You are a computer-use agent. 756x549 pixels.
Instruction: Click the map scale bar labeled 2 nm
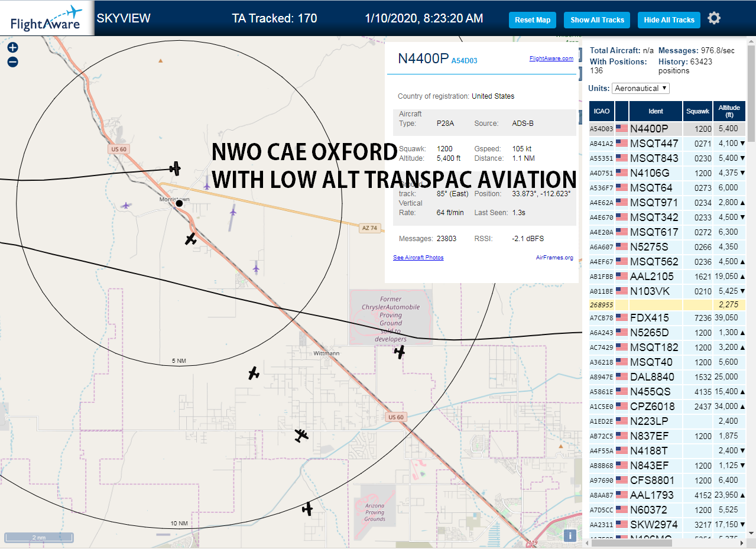[39, 537]
